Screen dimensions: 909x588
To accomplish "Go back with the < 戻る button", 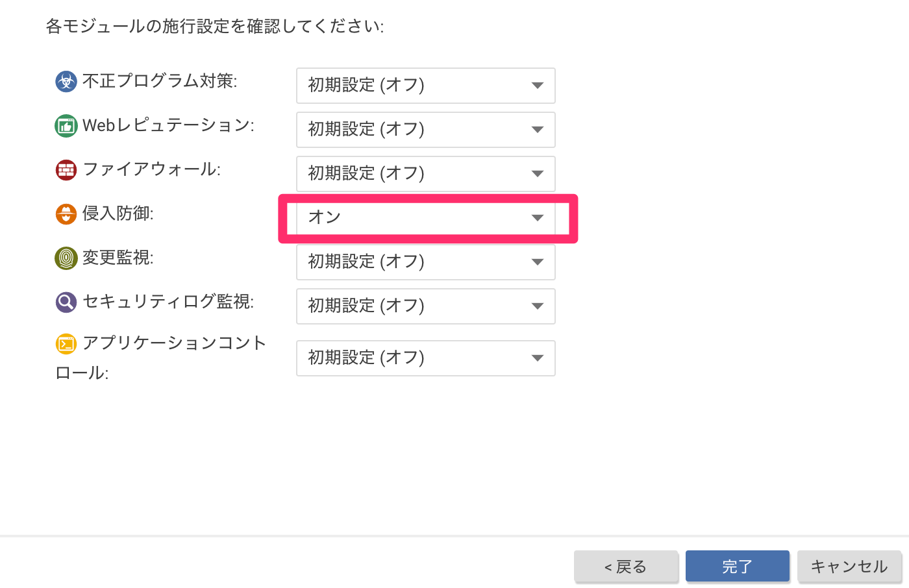I will tap(626, 567).
